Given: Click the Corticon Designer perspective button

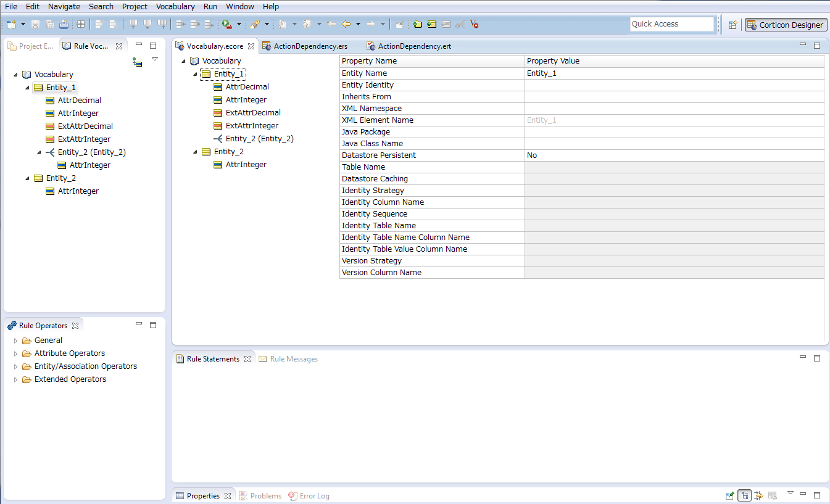Looking at the screenshot, I should click(785, 25).
